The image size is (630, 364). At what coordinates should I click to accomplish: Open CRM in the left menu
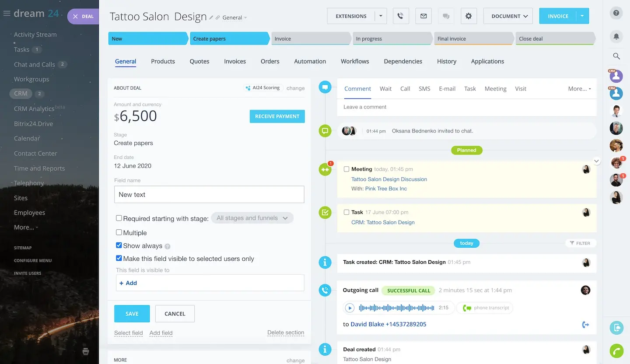[x=21, y=94]
